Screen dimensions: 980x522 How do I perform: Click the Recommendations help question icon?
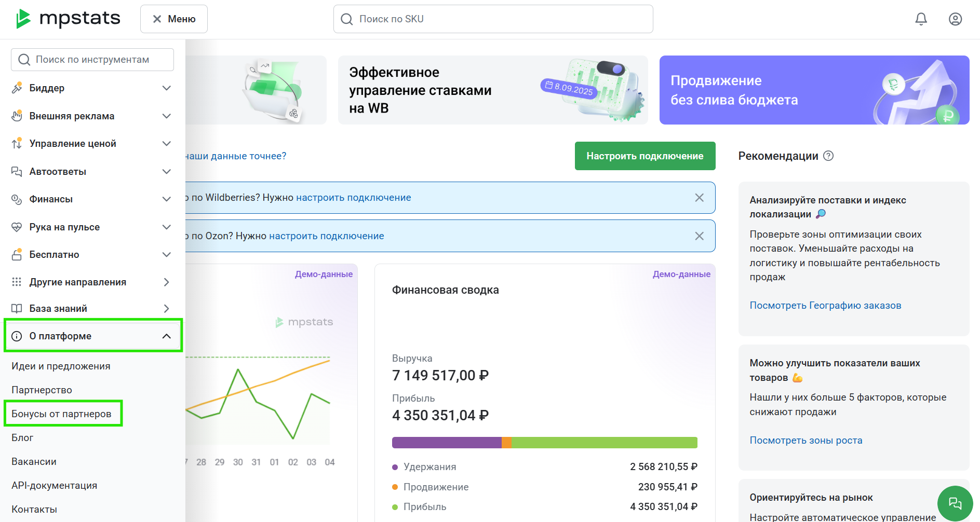tap(828, 156)
